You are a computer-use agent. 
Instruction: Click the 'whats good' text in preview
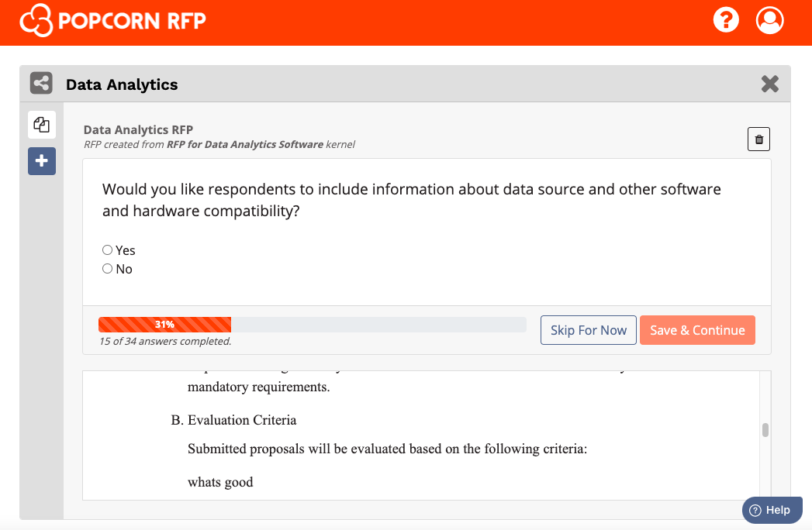point(220,483)
